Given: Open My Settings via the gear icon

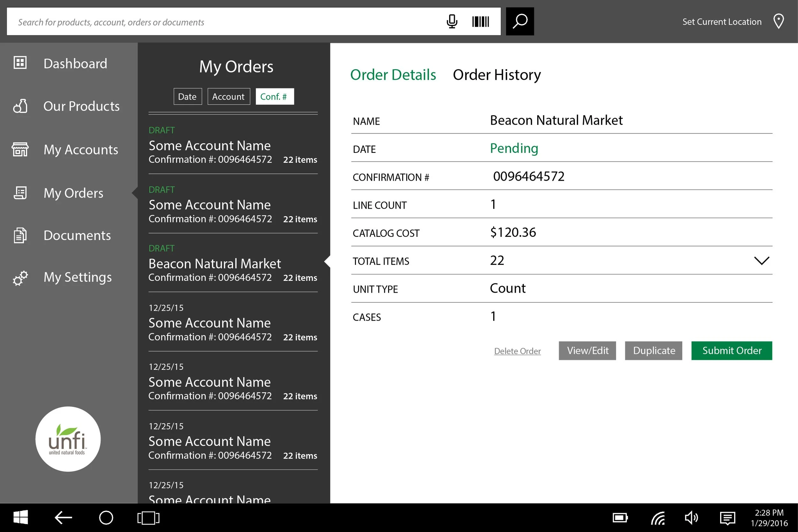Looking at the screenshot, I should tap(20, 278).
